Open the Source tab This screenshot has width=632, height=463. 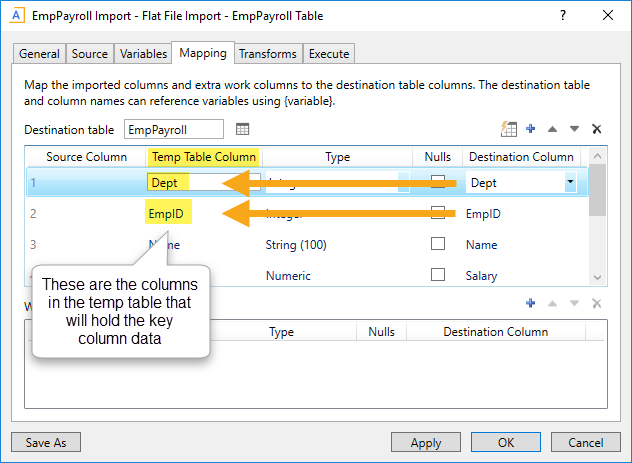tap(90, 54)
